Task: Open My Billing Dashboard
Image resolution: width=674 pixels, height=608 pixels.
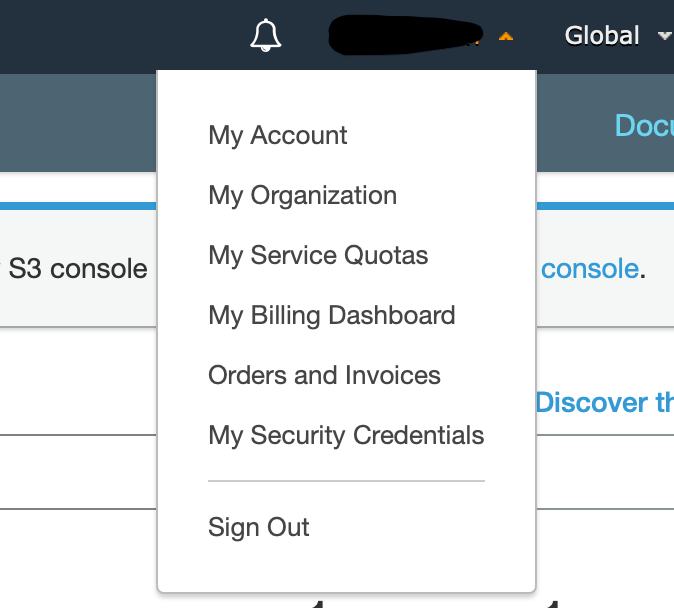Action: 331,315
